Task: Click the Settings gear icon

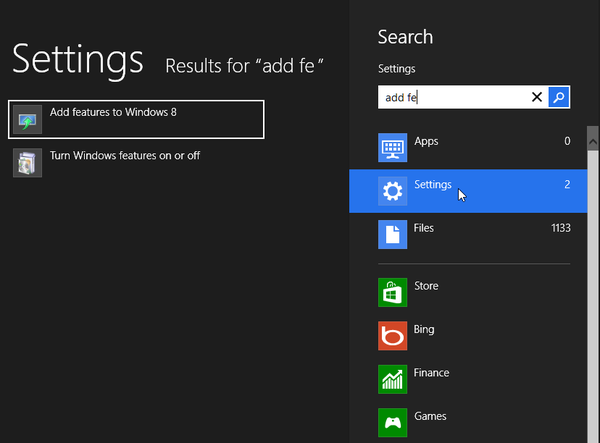Action: tap(392, 191)
